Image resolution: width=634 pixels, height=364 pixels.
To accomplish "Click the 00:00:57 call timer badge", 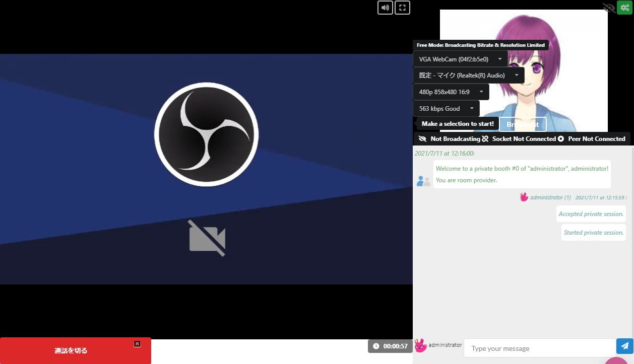I will click(390, 346).
